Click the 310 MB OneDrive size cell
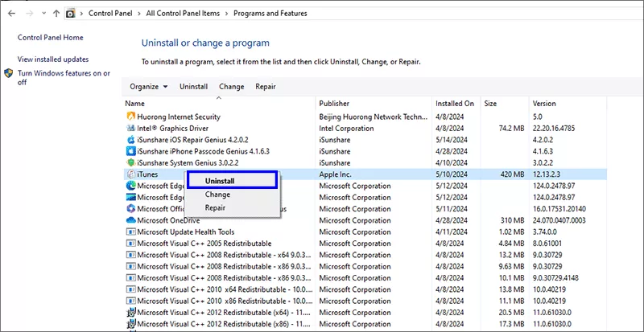 point(512,220)
